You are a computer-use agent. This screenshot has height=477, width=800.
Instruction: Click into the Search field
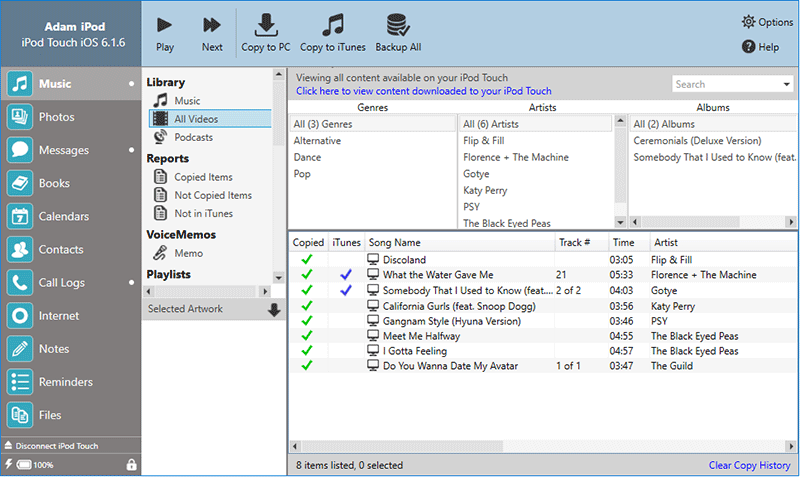click(727, 84)
